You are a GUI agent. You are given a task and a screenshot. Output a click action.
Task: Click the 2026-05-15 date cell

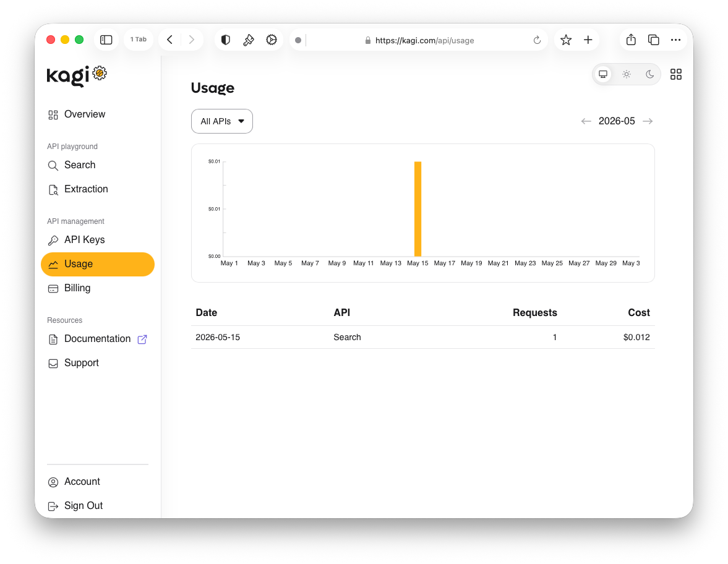click(x=218, y=338)
